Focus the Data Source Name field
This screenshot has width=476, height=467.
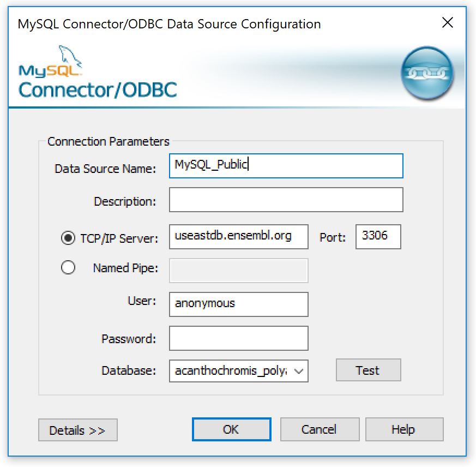286,166
